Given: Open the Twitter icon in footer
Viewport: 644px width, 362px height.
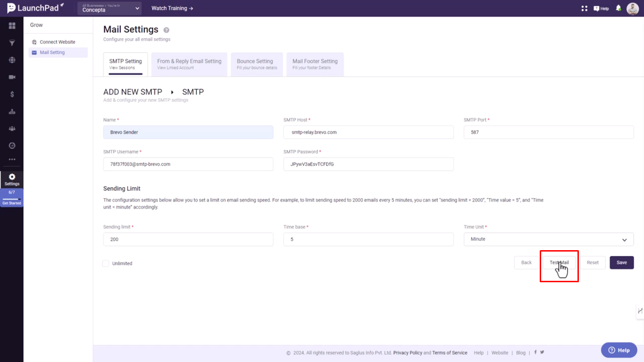Looking at the screenshot, I should pyautogui.click(x=542, y=352).
